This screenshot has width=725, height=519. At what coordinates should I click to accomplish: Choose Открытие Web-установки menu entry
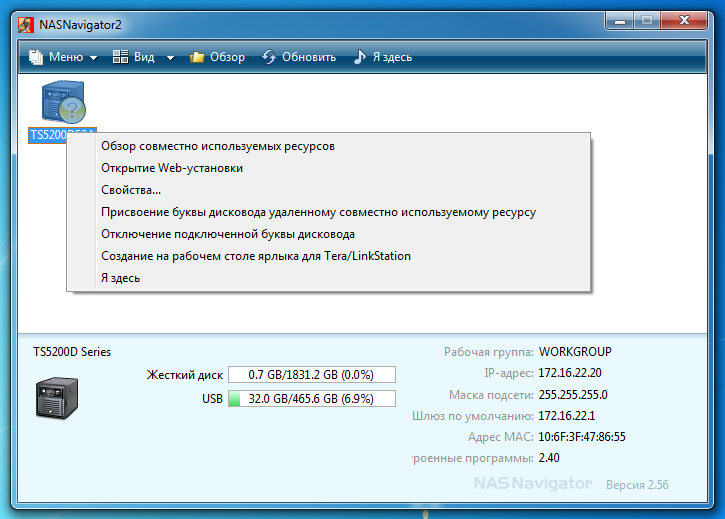point(328,168)
